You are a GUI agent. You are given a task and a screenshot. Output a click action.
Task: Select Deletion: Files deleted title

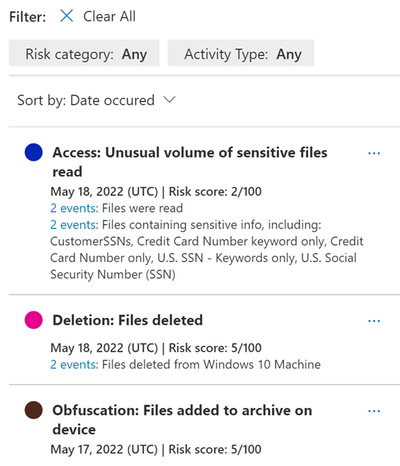coord(128,320)
